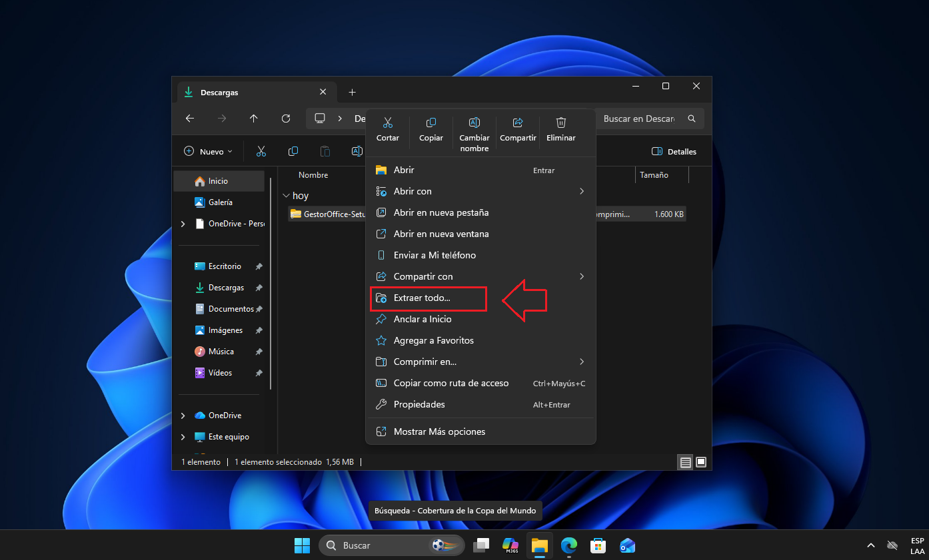Choose Abrir en nueva ventana
929x560 pixels.
click(x=480, y=234)
